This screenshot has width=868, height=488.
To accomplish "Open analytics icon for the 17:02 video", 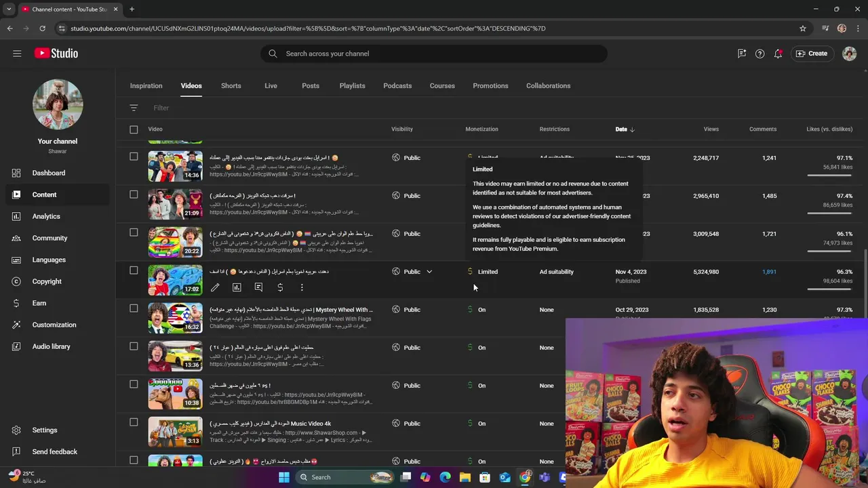I will (237, 287).
